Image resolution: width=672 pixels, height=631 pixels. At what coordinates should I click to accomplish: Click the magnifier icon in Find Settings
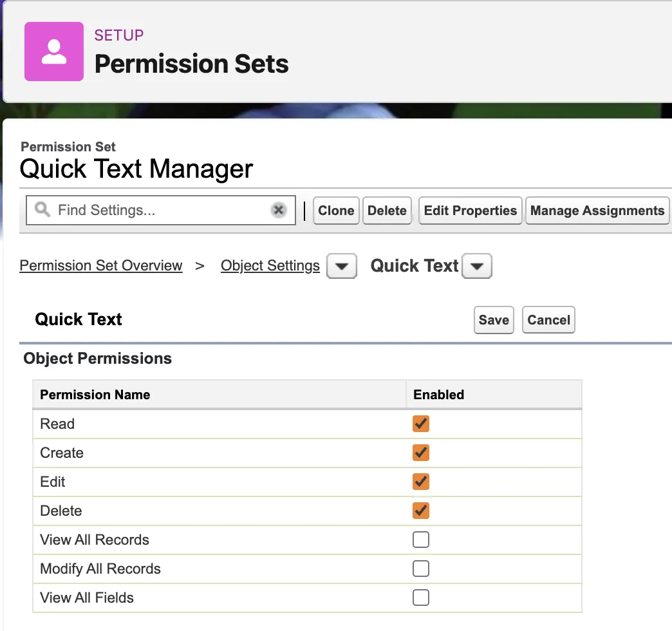(x=42, y=210)
